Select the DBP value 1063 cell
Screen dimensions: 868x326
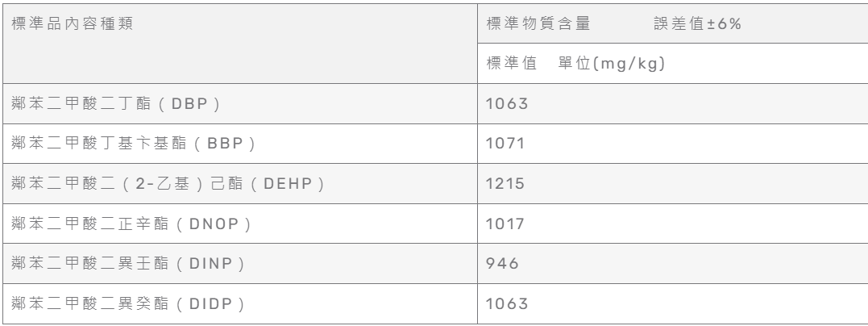click(673, 103)
